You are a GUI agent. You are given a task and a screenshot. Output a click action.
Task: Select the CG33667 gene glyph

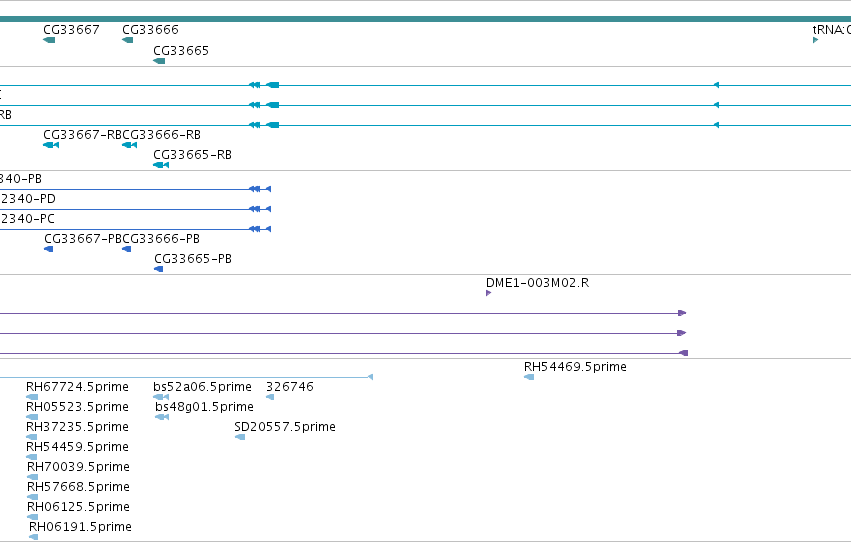tap(49, 40)
